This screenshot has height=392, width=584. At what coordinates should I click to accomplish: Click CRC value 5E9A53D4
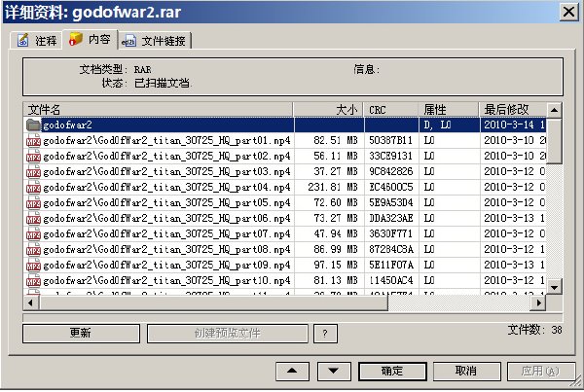point(390,203)
